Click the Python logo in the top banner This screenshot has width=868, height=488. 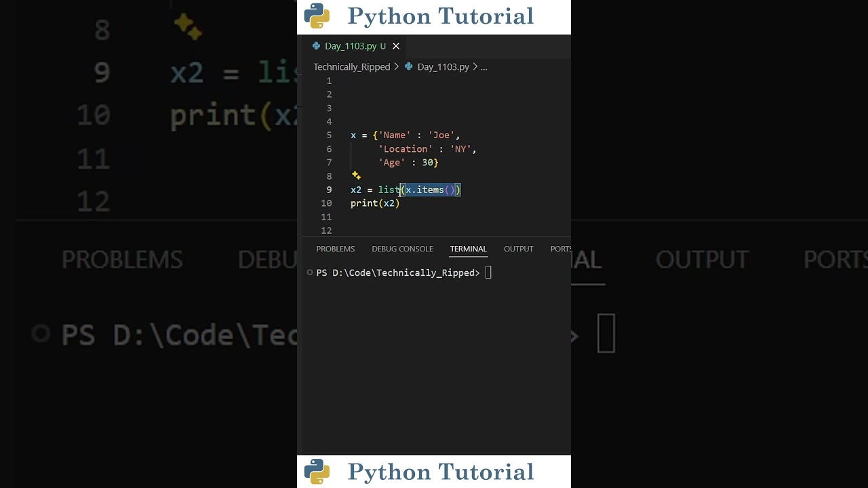(x=317, y=16)
